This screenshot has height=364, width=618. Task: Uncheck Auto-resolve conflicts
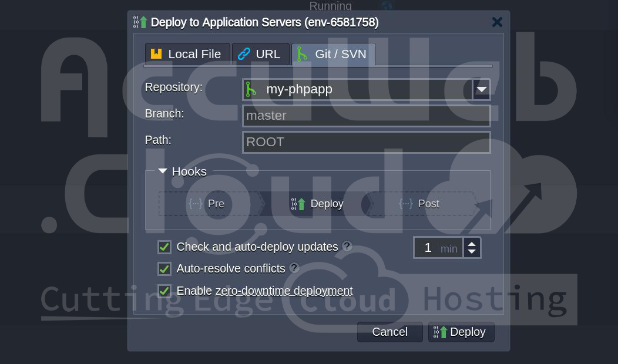(164, 269)
